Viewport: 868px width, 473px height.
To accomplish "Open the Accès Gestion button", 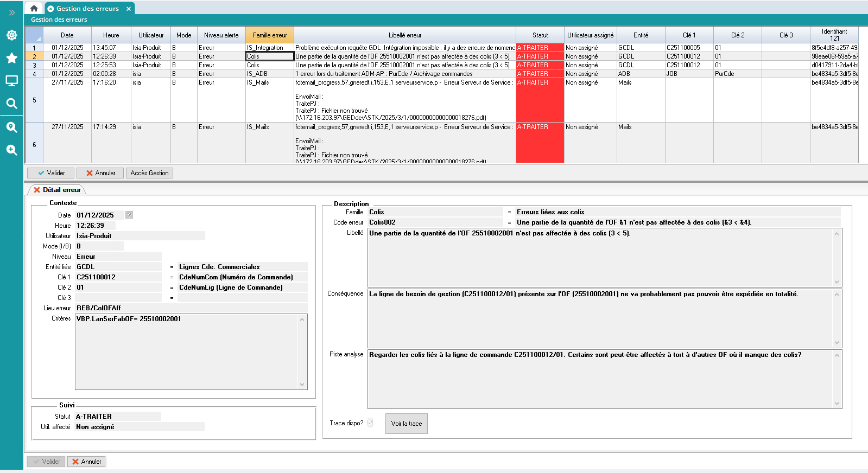I will click(x=149, y=173).
